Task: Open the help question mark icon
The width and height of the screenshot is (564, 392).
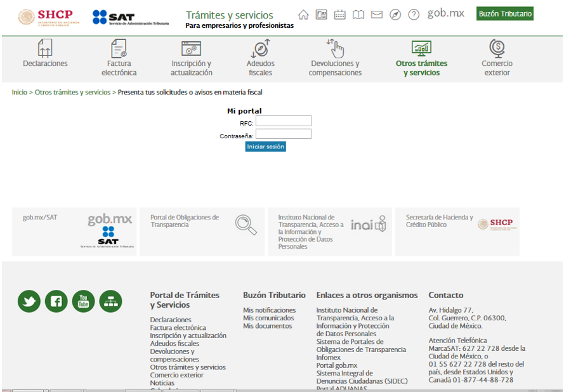Action: tap(414, 15)
